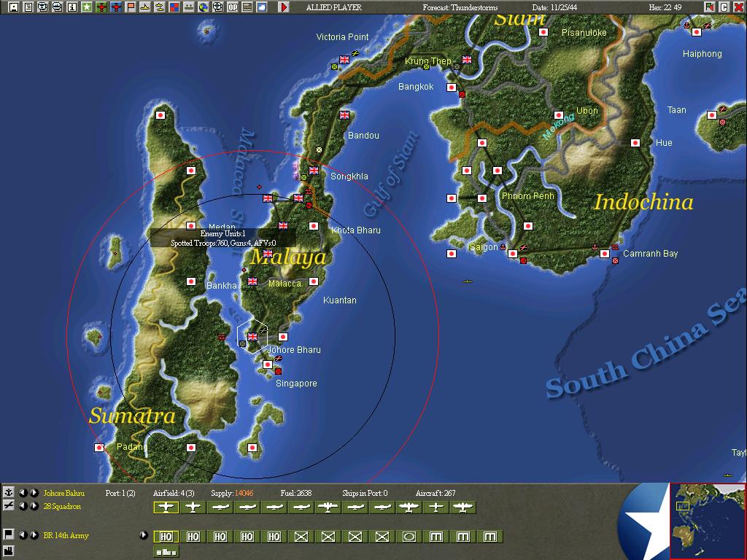Click the red X exit icon

point(738,7)
